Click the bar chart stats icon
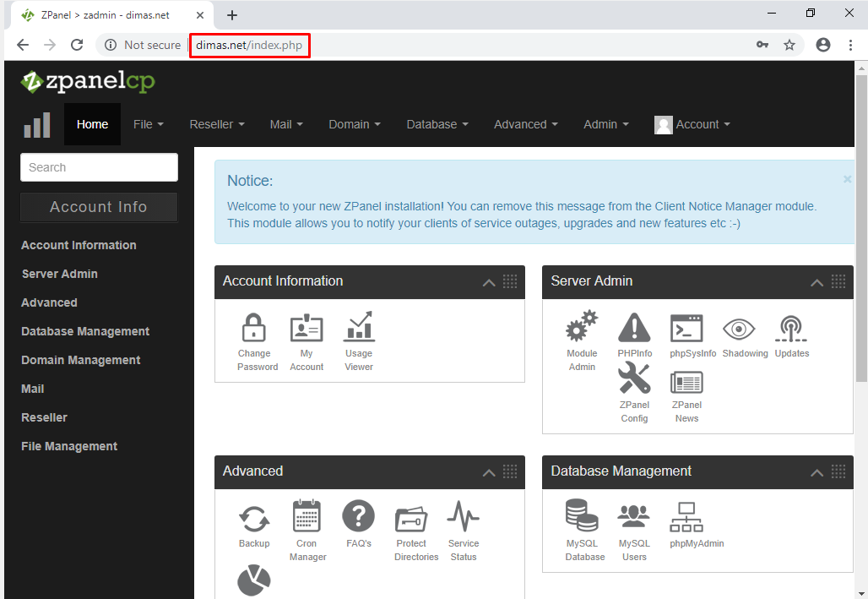 pyautogui.click(x=37, y=125)
